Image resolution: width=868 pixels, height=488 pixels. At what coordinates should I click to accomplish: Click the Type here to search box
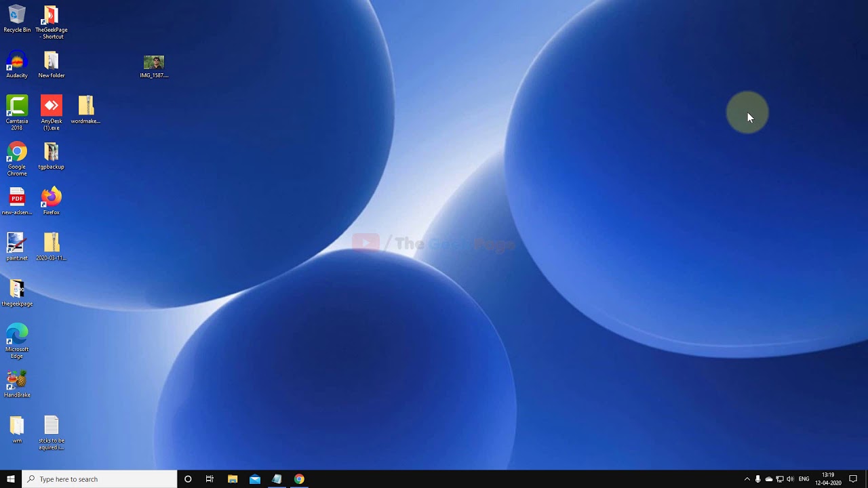[x=99, y=479]
